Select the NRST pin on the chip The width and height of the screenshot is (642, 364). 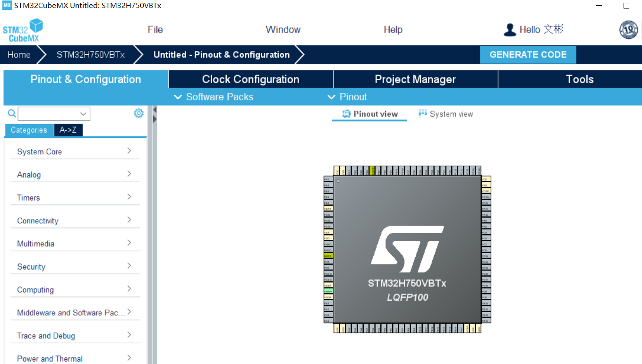pyautogui.click(x=328, y=256)
